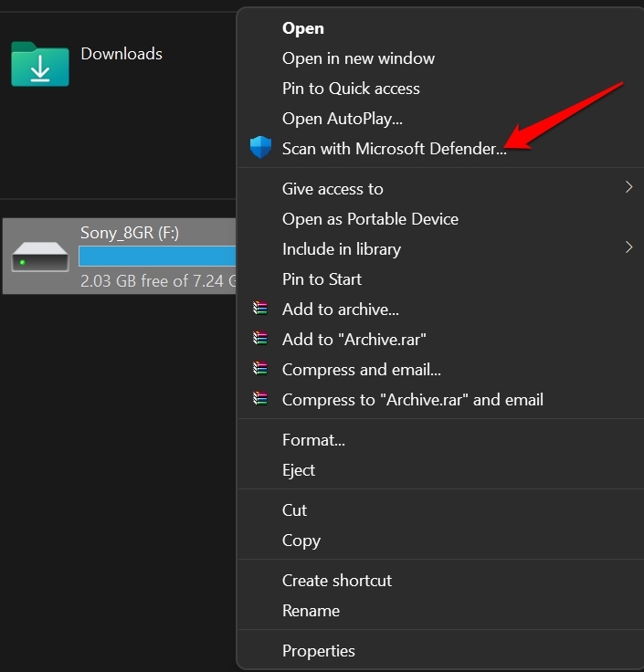Select Open in new window
Screen dimensions: 644x672
[358, 58]
